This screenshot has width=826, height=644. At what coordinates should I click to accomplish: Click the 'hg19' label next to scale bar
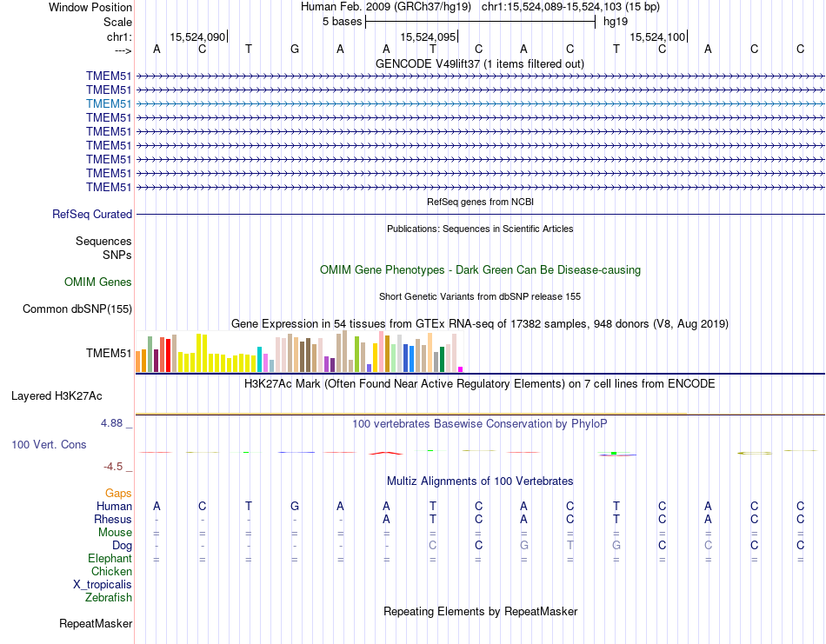[616, 22]
